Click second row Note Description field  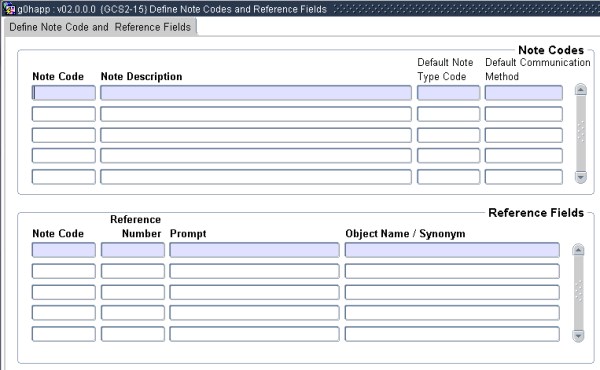[x=256, y=114]
